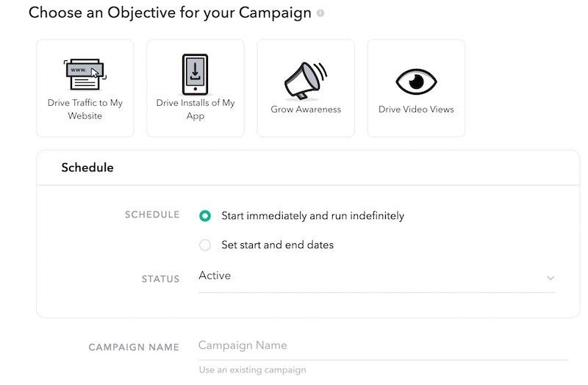
Task: Pick the megaphone Grow Awareness icon
Action: 306,81
